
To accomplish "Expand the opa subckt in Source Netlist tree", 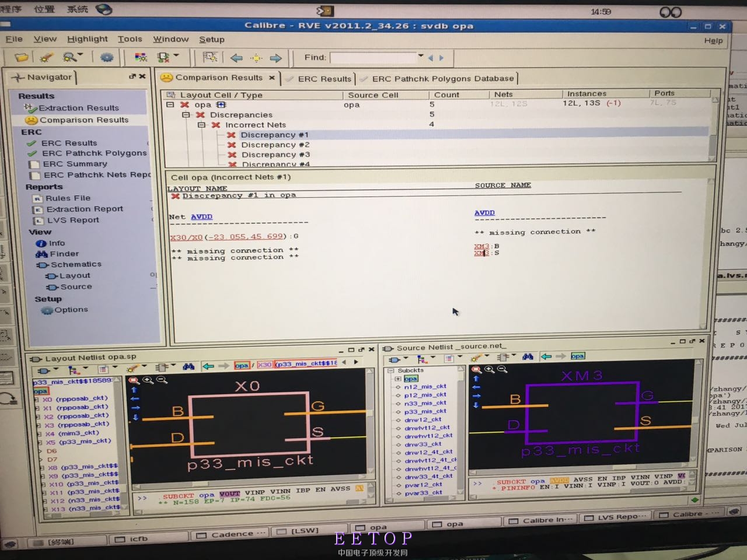I will [x=398, y=379].
